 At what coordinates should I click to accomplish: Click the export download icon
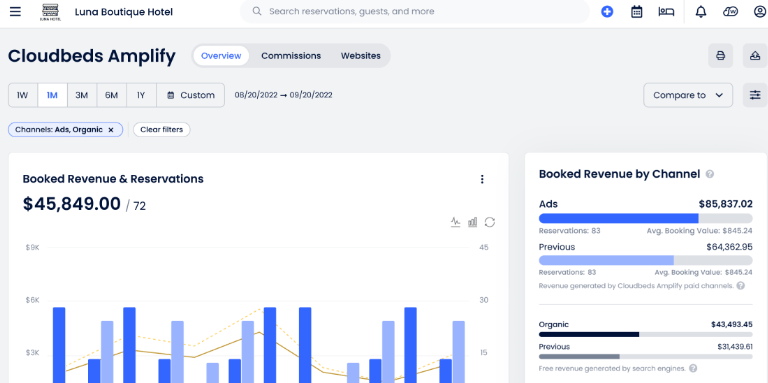755,56
